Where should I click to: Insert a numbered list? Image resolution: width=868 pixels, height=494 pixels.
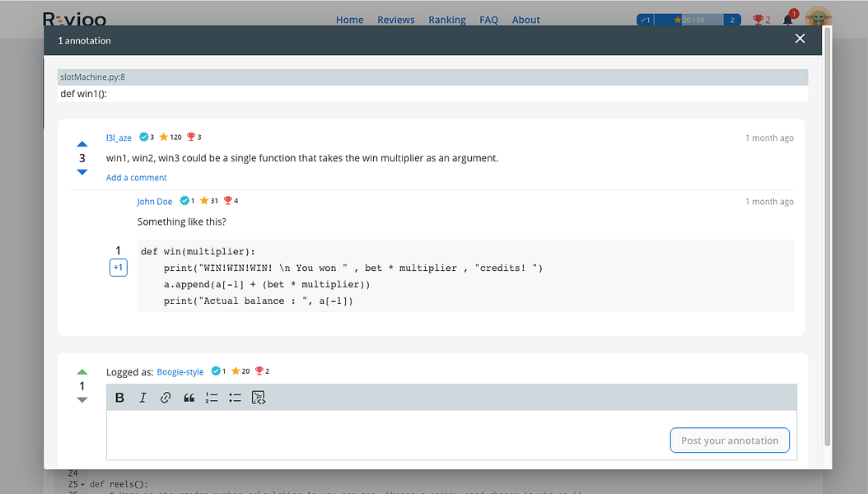212,398
